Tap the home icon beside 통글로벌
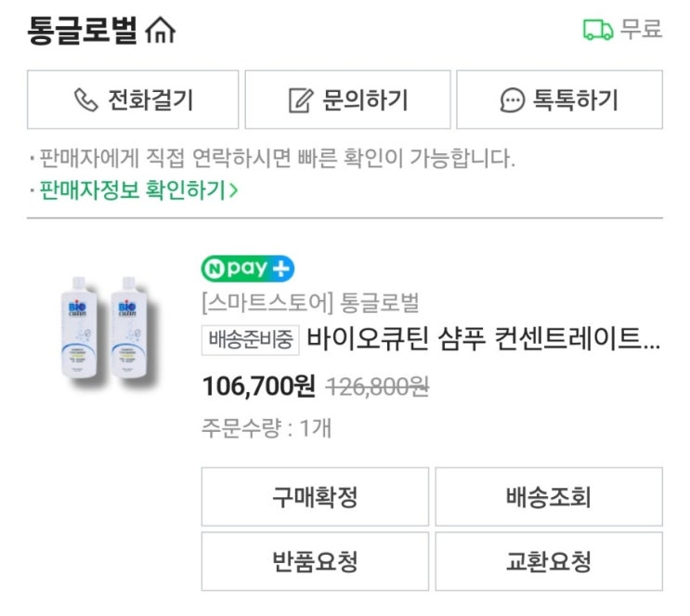The image size is (690, 616). coord(161,32)
